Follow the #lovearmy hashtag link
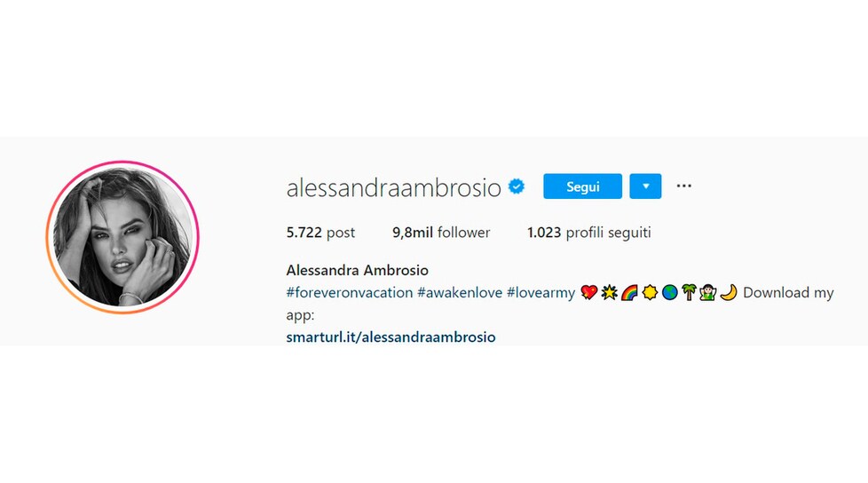Image resolution: width=868 pixels, height=483 pixels. (541, 292)
